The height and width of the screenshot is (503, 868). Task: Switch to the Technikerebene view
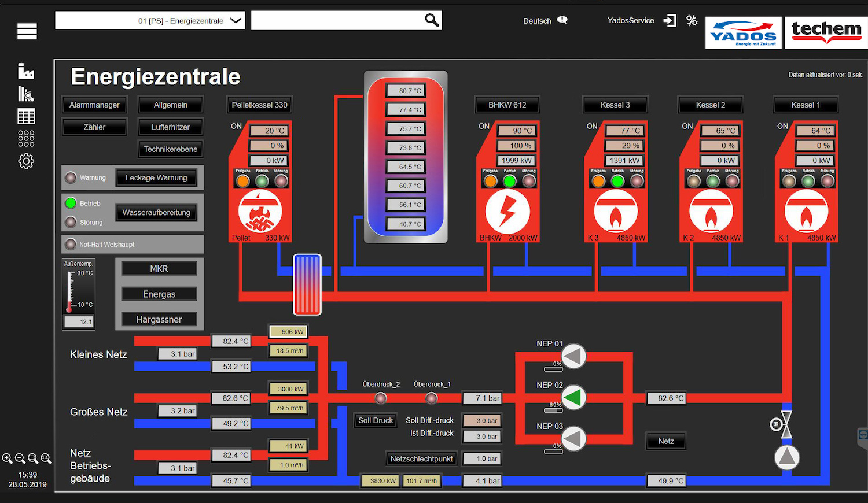coord(171,149)
